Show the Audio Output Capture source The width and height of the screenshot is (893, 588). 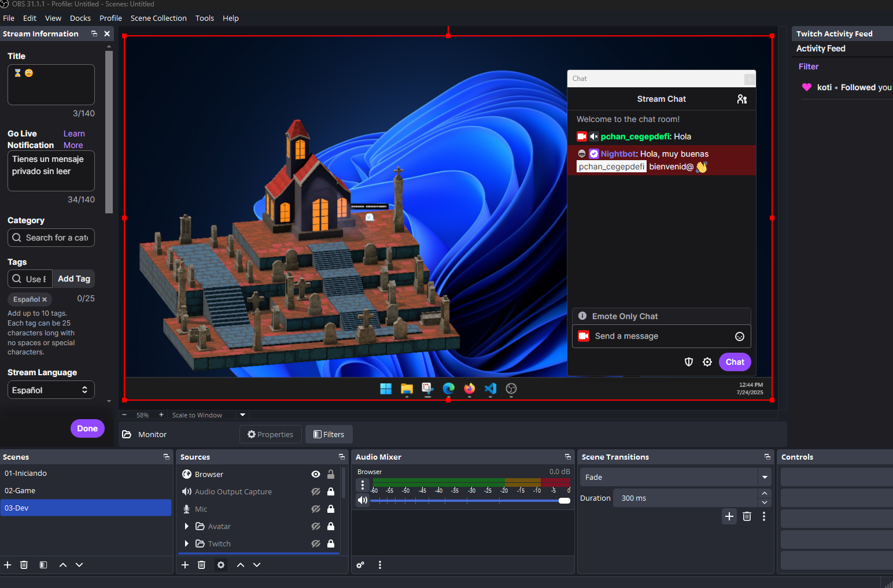tap(316, 491)
